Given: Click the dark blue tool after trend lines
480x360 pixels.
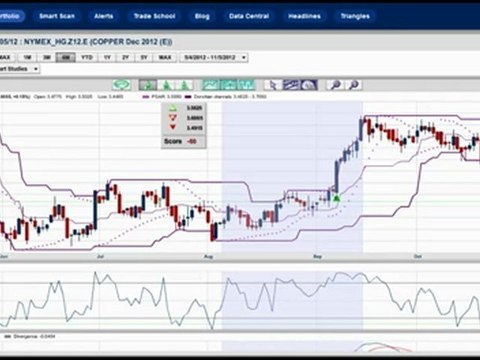Looking at the screenshot, I should [x=309, y=85].
